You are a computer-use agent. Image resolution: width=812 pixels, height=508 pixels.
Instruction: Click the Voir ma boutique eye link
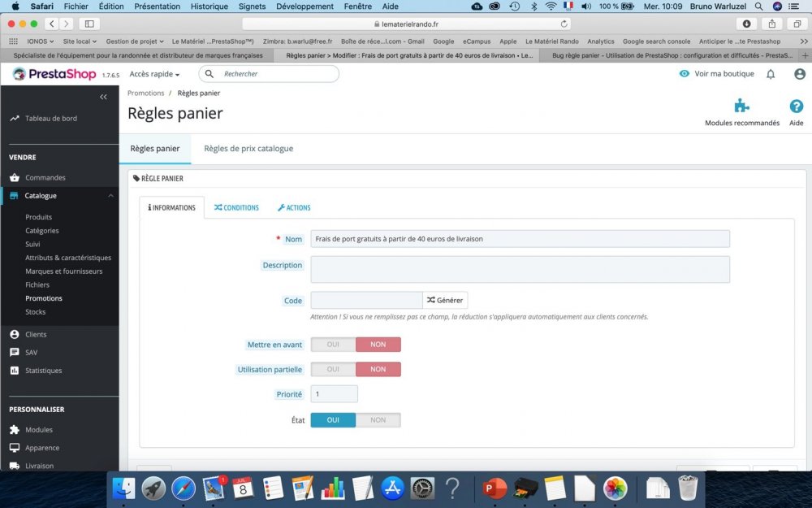point(717,74)
